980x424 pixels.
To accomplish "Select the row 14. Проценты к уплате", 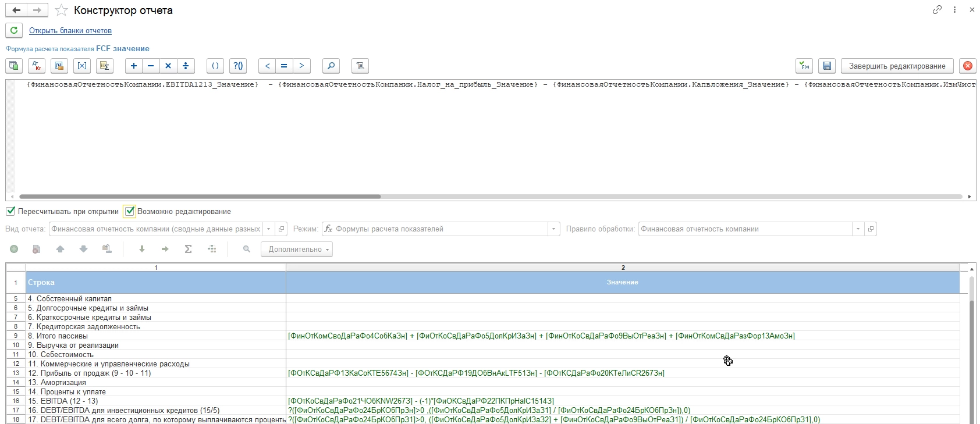I will pos(156,391).
